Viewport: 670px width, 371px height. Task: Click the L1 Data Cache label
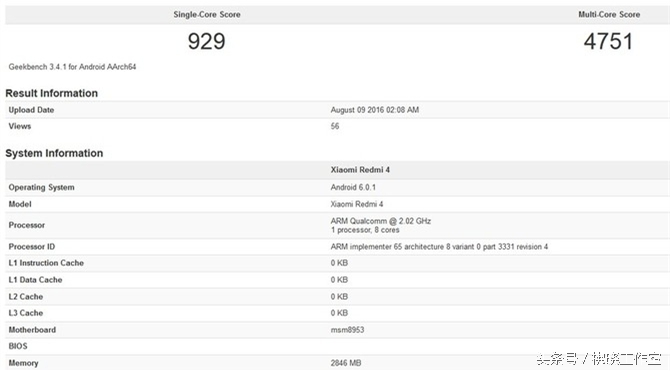click(x=35, y=280)
